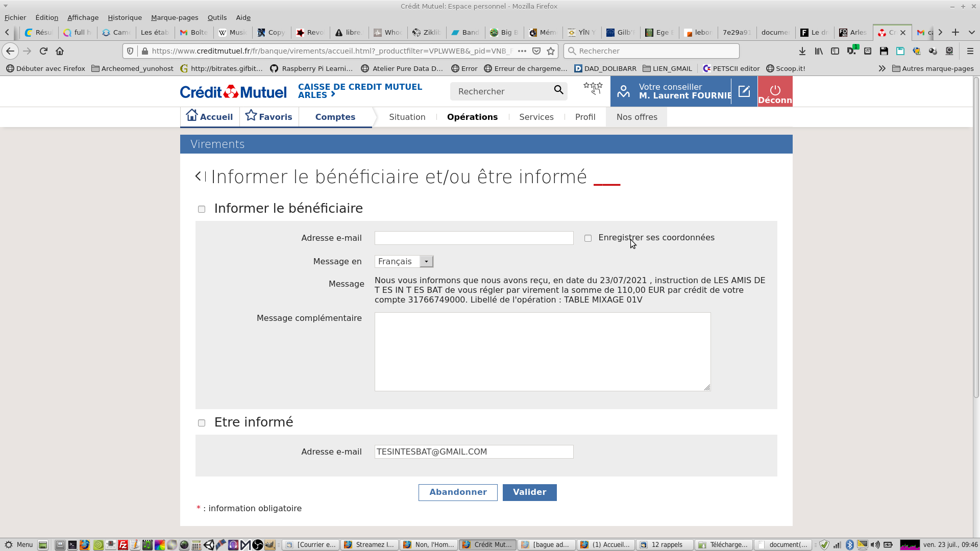
Task: Check the Informer le bénéficiaire checkbox
Action: coord(202,209)
